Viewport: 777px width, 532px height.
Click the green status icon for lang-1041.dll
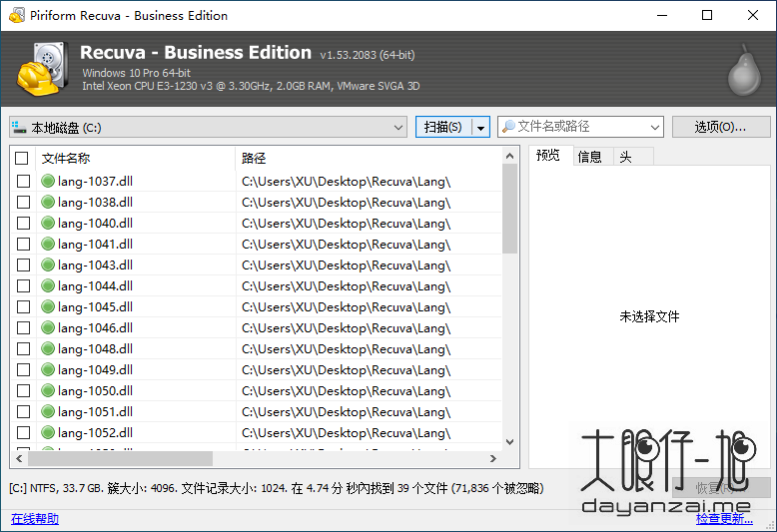[x=48, y=245]
